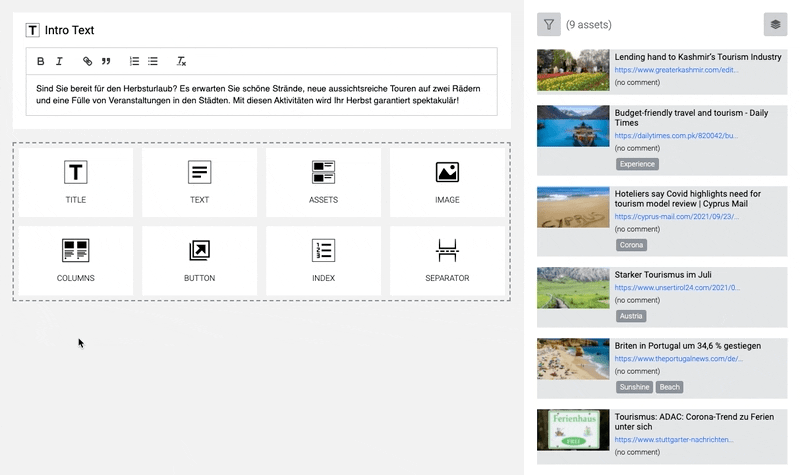This screenshot has height=475, width=800.
Task: Select 'Tourismus: ADAC: Corona-Trend' asset title
Action: point(694,421)
